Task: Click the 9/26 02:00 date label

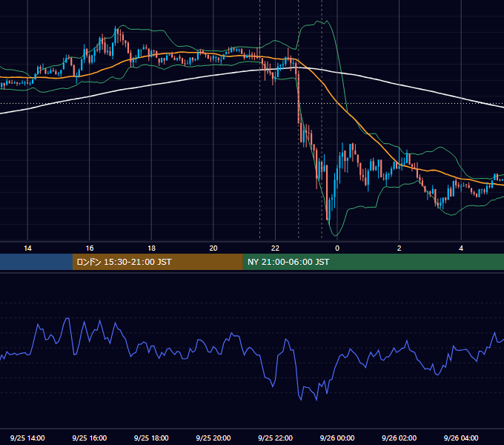Action: click(x=399, y=438)
